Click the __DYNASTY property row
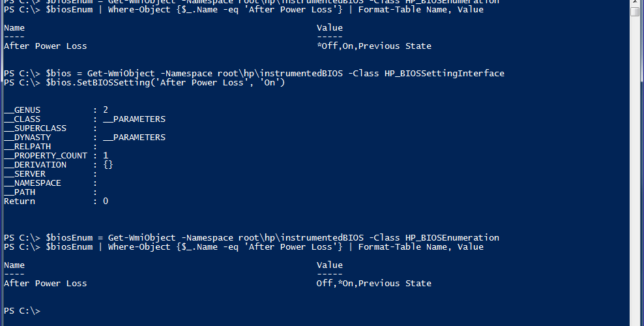The width and height of the screenshot is (644, 326). (x=85, y=138)
